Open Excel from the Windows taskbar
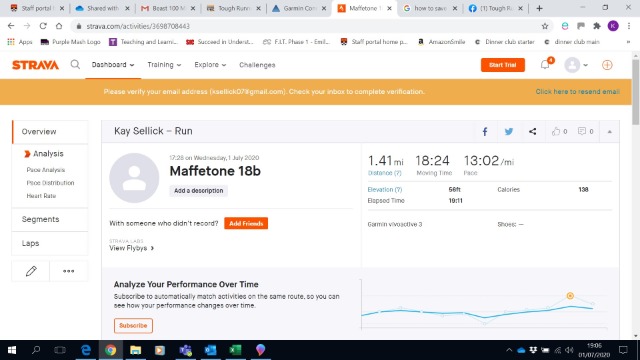The image size is (640, 360). 235,350
